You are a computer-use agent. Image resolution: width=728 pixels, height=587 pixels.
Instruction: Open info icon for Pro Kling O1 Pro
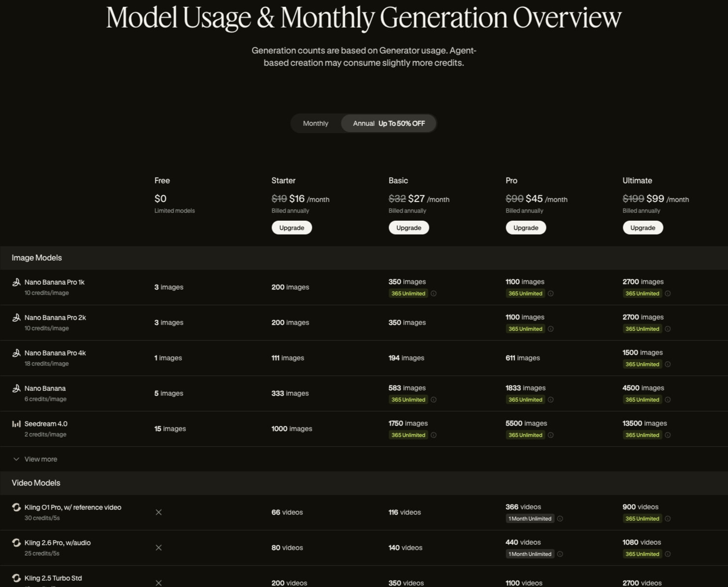click(560, 519)
